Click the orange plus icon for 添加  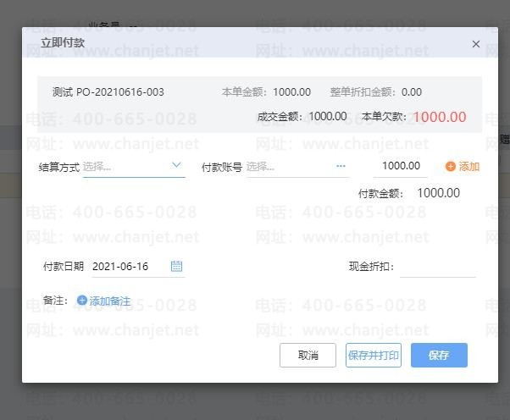pos(450,167)
